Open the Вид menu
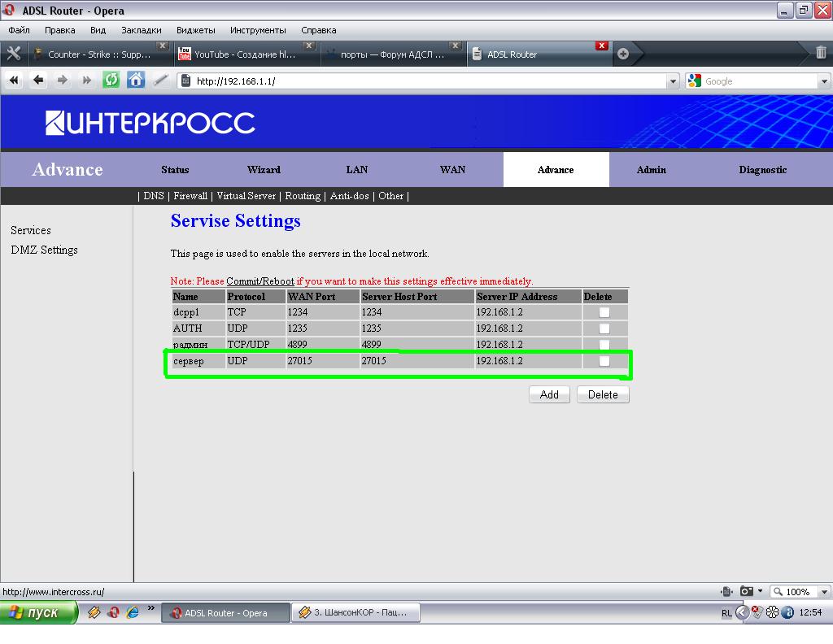The width and height of the screenshot is (833, 644). click(98, 30)
